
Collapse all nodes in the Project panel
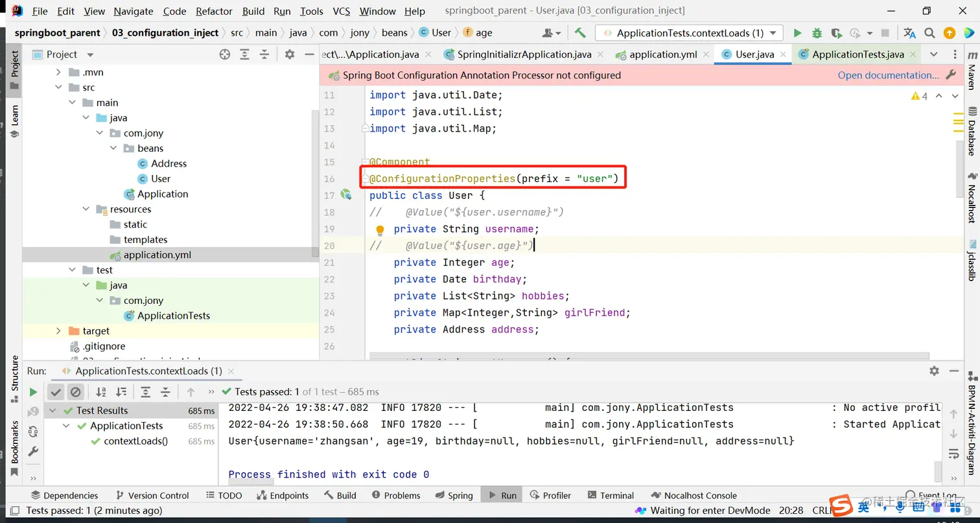(x=264, y=54)
